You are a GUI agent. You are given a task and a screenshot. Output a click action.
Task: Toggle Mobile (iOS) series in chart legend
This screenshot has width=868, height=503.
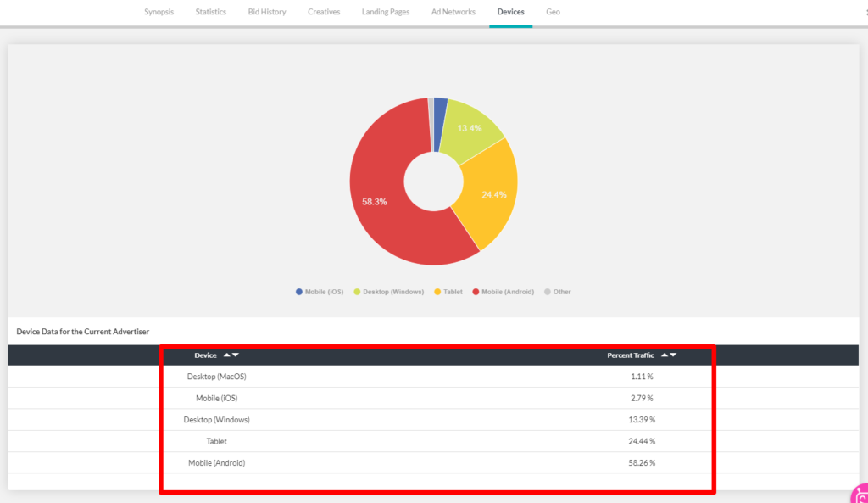click(320, 292)
